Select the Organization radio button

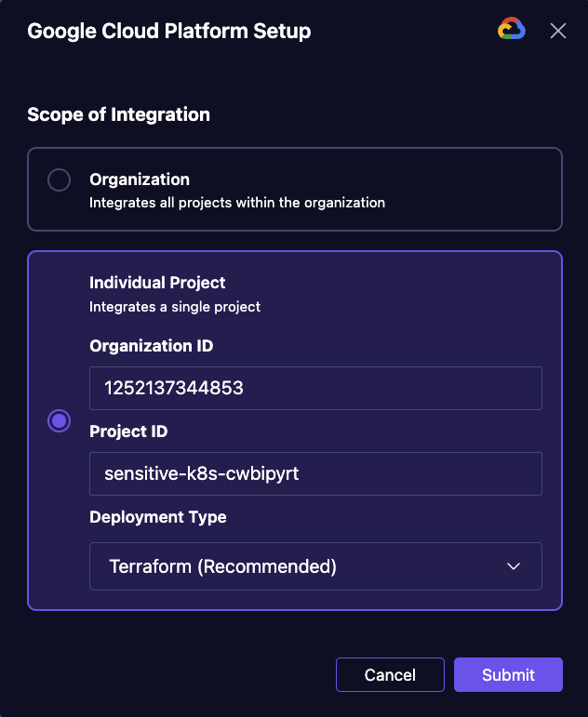point(59,179)
